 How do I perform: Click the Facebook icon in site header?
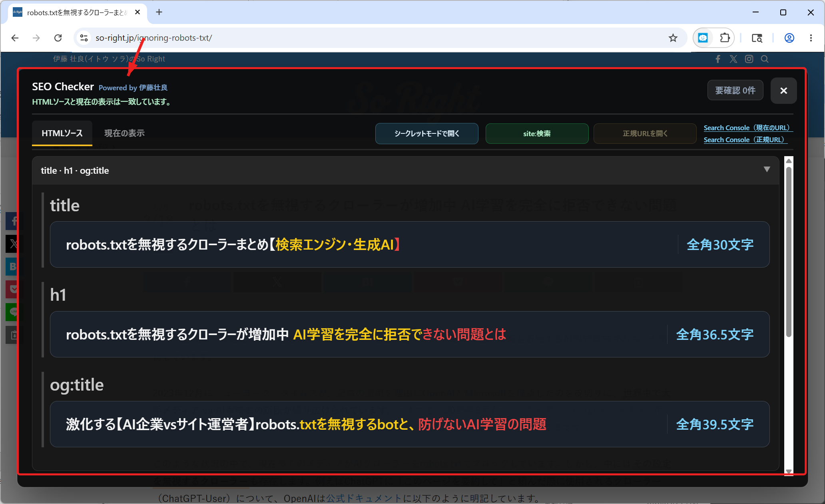718,59
